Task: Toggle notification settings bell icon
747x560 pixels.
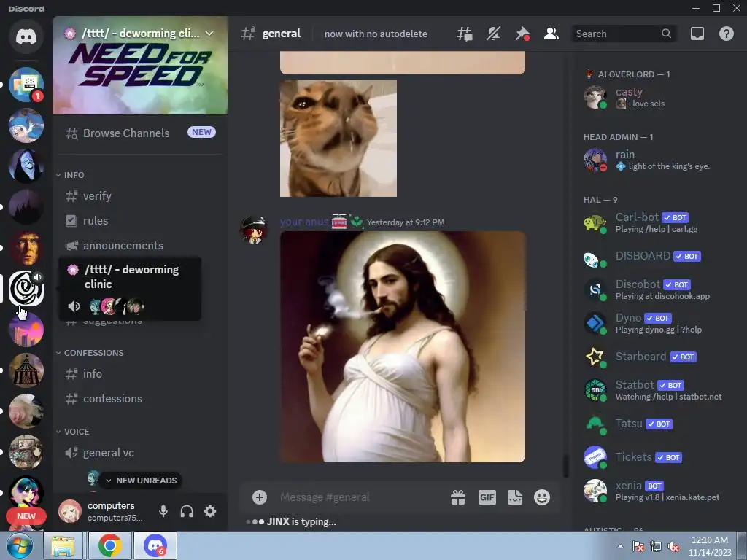Action: [494, 34]
